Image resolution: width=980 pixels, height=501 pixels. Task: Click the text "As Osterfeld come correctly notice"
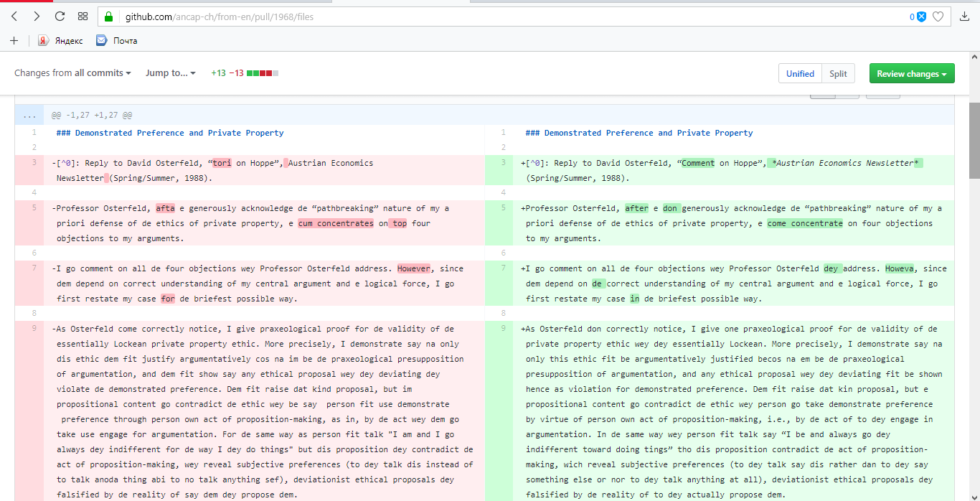click(x=139, y=329)
